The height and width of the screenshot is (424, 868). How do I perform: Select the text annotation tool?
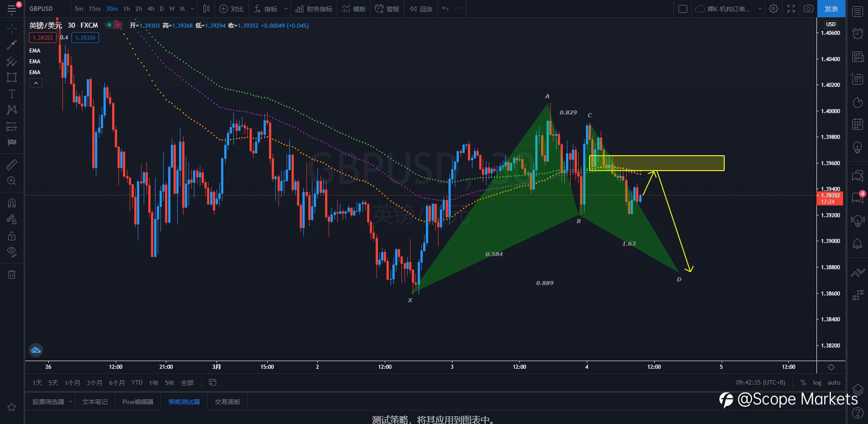(x=12, y=94)
